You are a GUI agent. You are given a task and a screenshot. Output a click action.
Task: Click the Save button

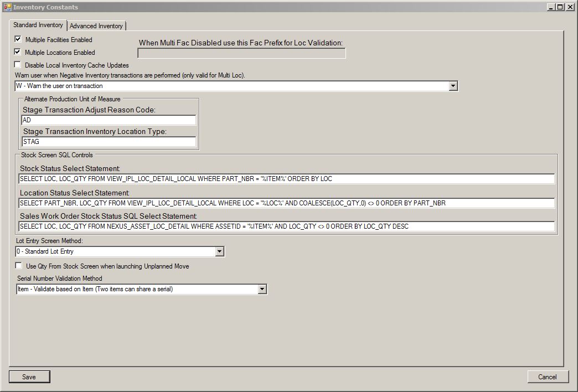point(29,376)
